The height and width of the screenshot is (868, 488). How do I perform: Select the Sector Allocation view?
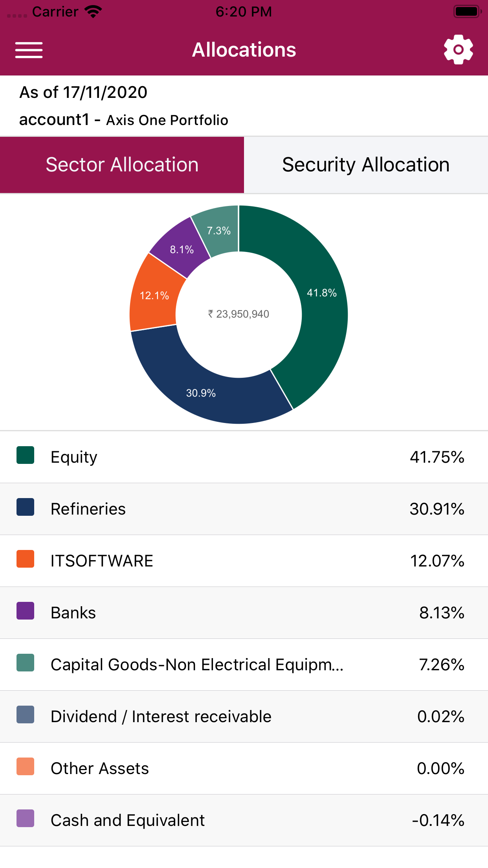[x=122, y=165]
